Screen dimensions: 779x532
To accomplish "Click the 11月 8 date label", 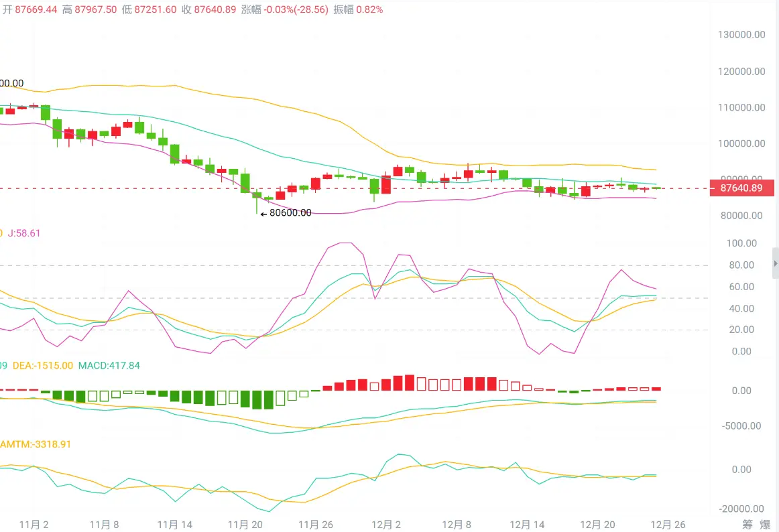I will 105,525.
